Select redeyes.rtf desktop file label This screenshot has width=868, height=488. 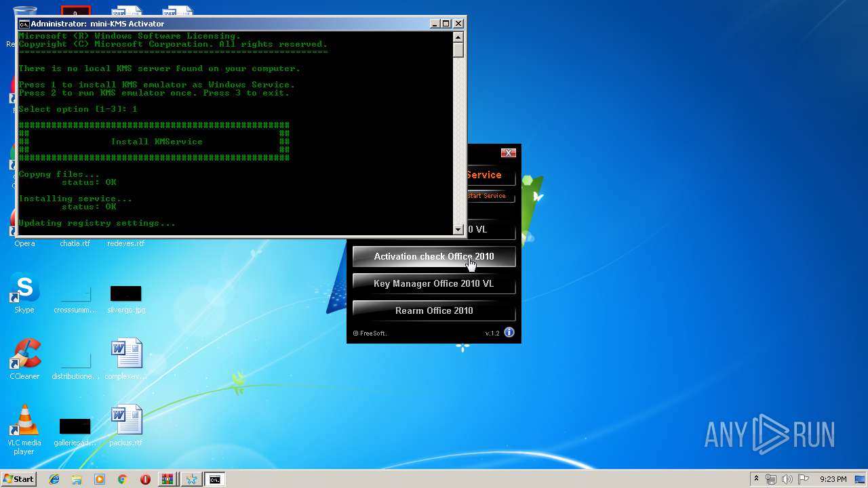[x=126, y=243]
